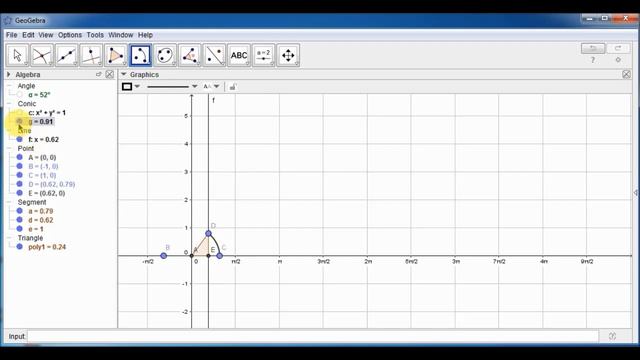Select the Ellipse conic tool

[165, 55]
